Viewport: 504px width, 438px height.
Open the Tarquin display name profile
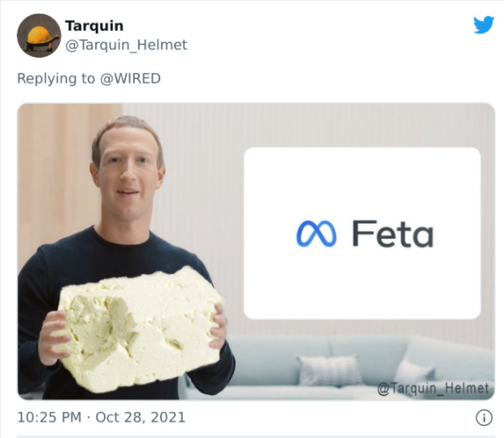point(94,26)
